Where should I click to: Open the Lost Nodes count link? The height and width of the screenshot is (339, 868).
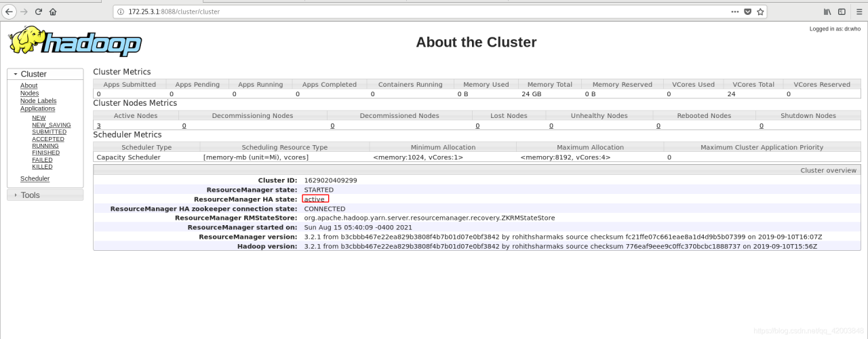pyautogui.click(x=477, y=125)
